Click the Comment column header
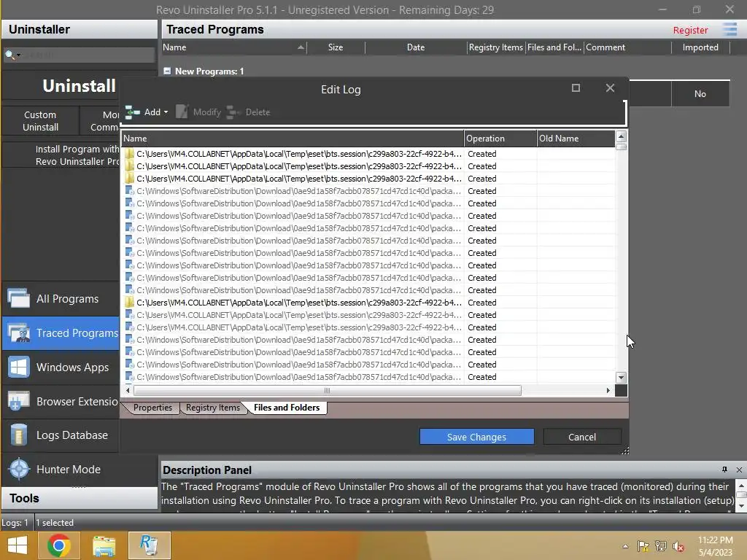This screenshot has width=747, height=560. 627,47
